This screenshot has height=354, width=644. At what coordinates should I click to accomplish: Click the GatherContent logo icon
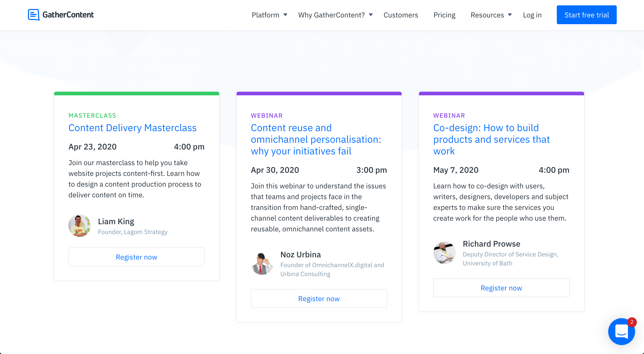34,15
